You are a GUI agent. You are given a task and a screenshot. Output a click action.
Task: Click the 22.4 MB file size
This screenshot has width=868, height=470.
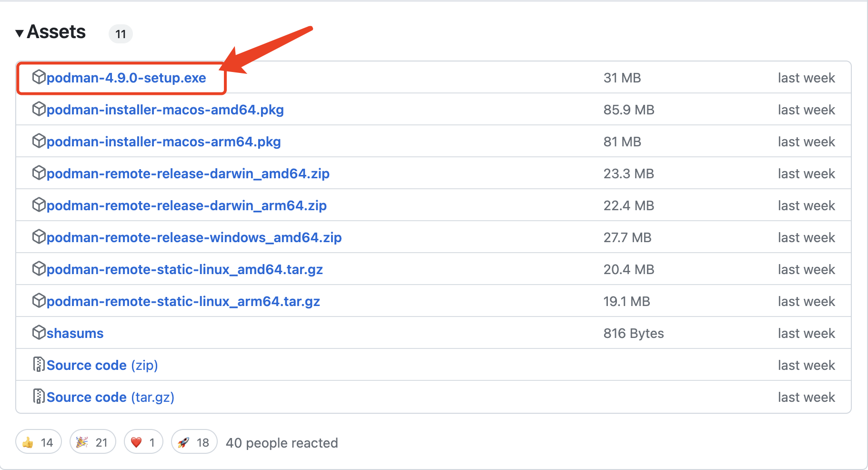coord(629,205)
